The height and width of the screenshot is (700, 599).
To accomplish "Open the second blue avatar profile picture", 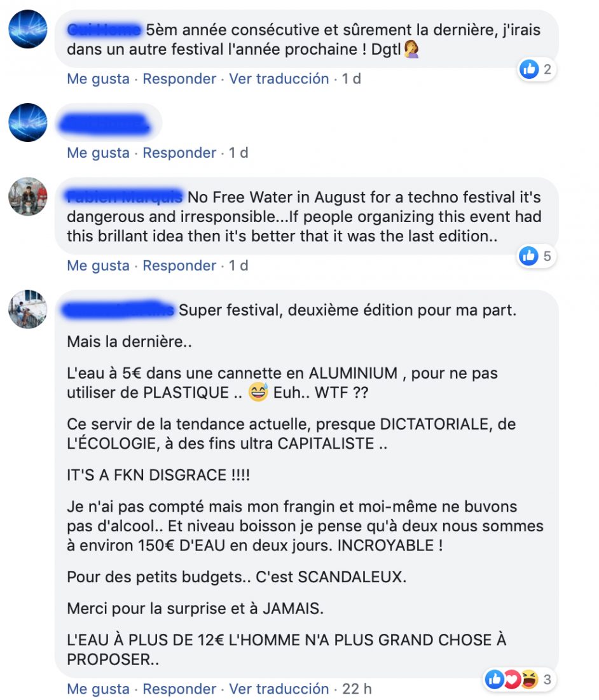I will (27, 122).
